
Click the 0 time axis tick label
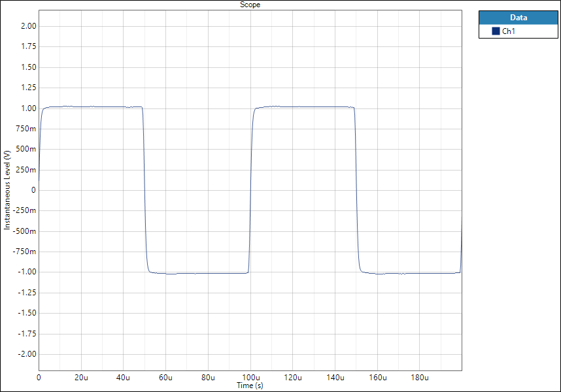[x=39, y=378]
